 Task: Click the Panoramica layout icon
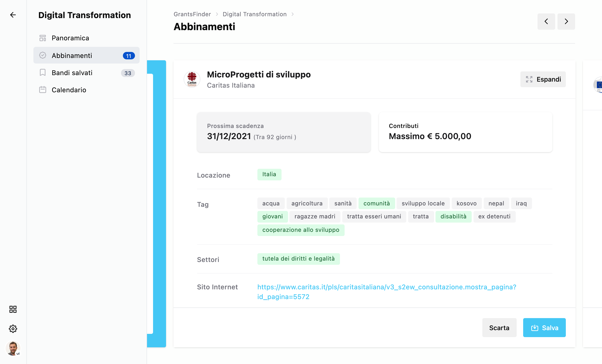(x=42, y=38)
